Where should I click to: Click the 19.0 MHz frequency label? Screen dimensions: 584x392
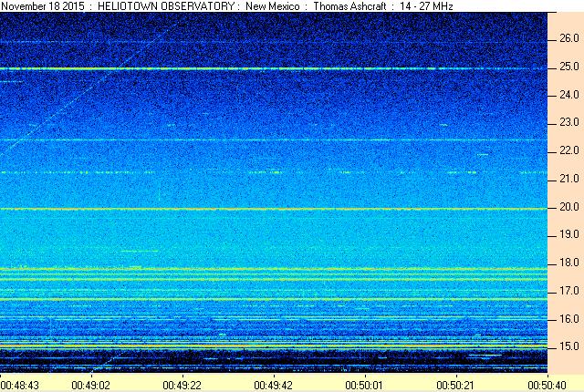(x=569, y=234)
